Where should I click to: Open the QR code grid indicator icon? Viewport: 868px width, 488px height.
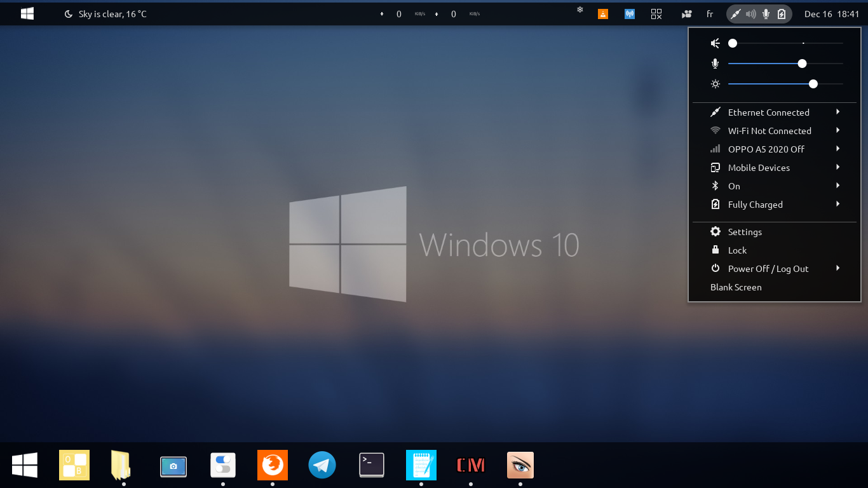(656, 14)
